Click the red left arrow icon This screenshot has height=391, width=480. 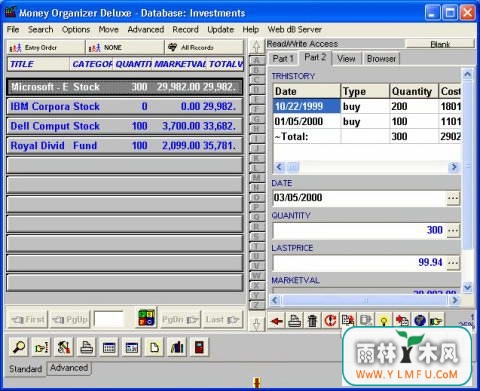coord(277,321)
